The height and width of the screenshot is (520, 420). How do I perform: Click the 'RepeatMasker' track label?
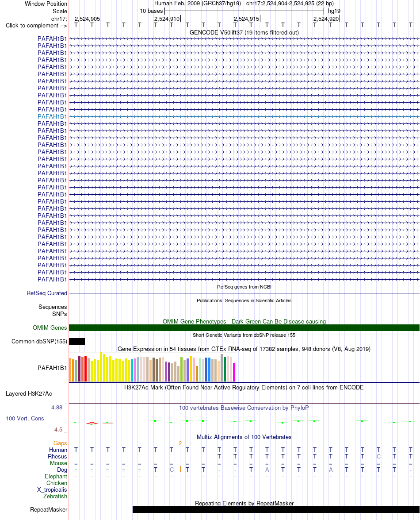49,510
